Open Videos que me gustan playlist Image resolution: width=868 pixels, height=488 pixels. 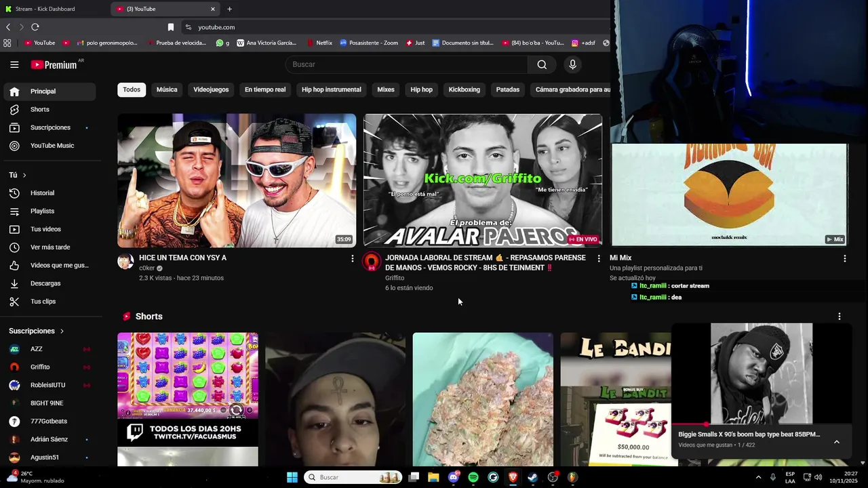[50, 265]
